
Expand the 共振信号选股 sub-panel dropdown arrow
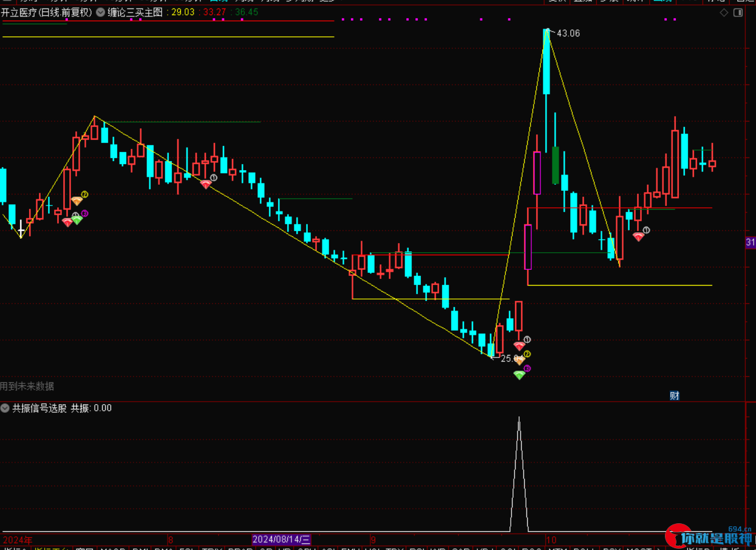pos(5,408)
